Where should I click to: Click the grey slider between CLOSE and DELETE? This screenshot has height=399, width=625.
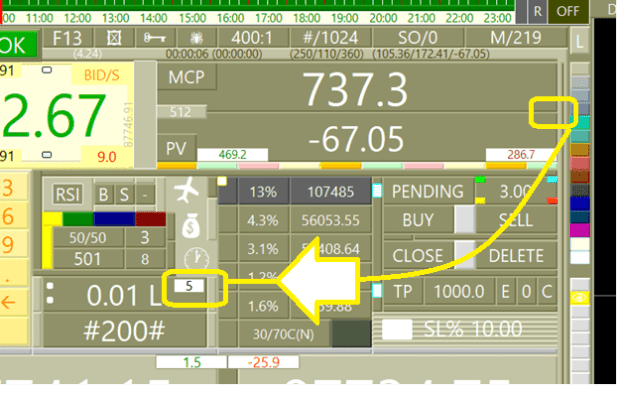[x=465, y=255]
